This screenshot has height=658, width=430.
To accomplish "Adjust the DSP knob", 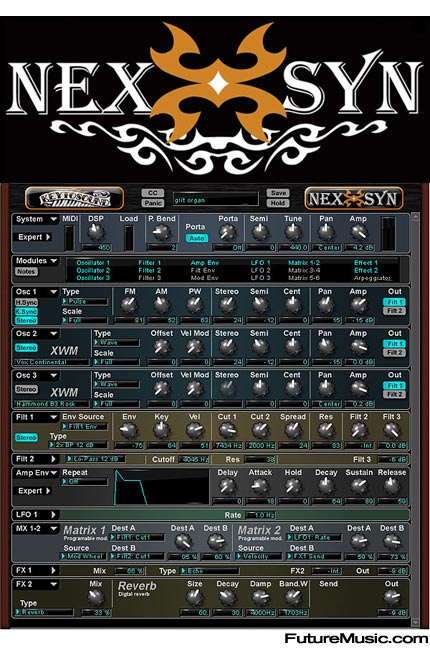I will pos(96,232).
